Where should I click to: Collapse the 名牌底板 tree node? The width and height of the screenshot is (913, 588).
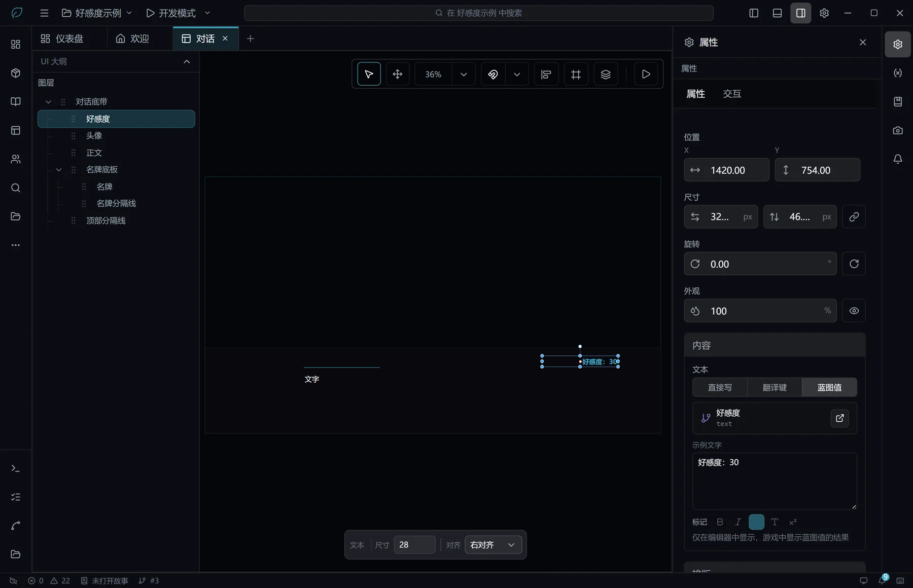(x=59, y=170)
